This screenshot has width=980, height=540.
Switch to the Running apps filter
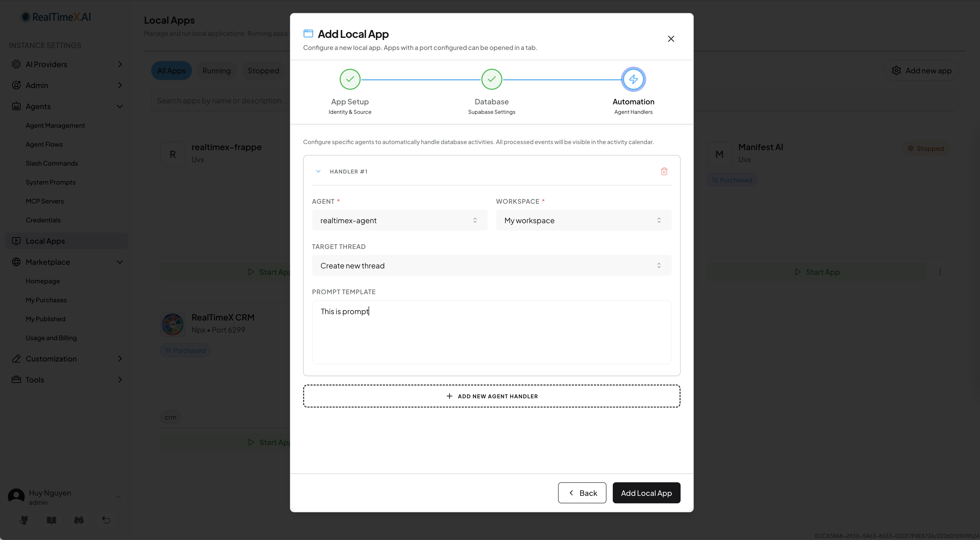(216, 70)
